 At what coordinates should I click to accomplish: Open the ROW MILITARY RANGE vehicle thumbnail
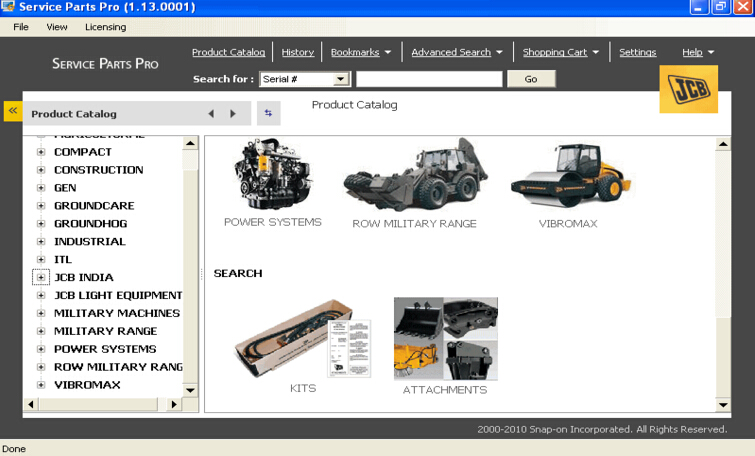416,175
